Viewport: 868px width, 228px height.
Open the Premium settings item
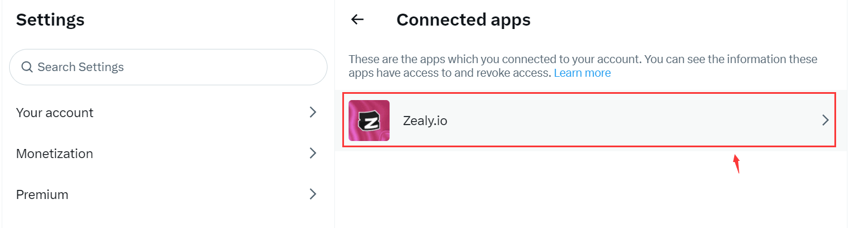coord(42,194)
